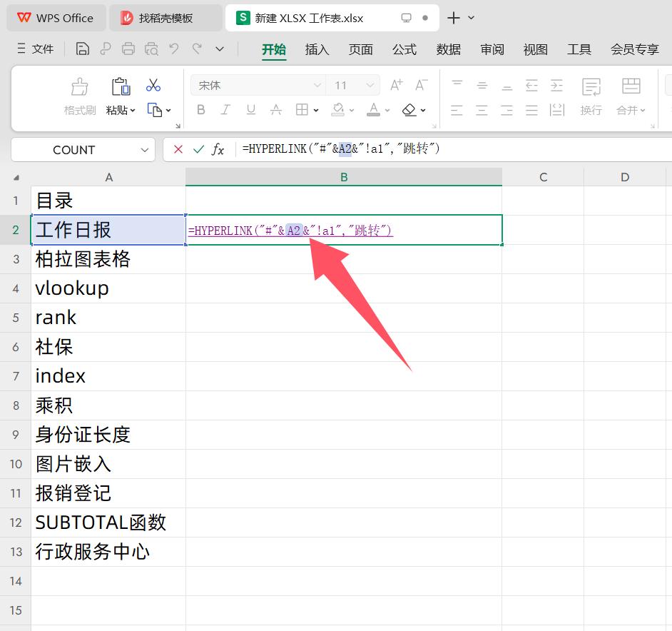Select cell A5 containing rank
Viewport: 672px width, 631px height.
(x=108, y=318)
